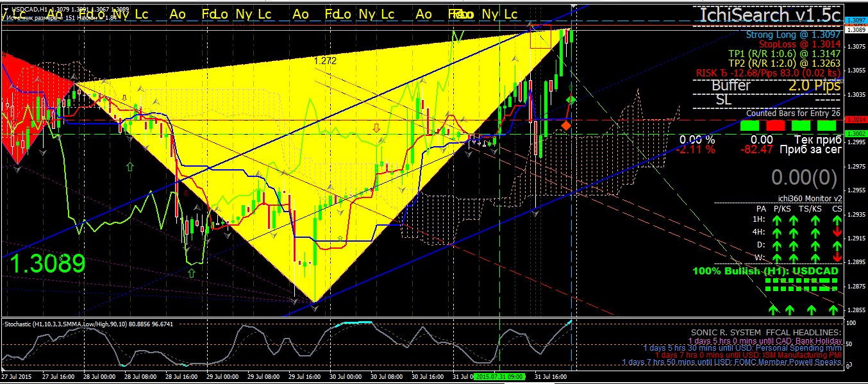Click the -82.47 loss value

pyautogui.click(x=756, y=149)
